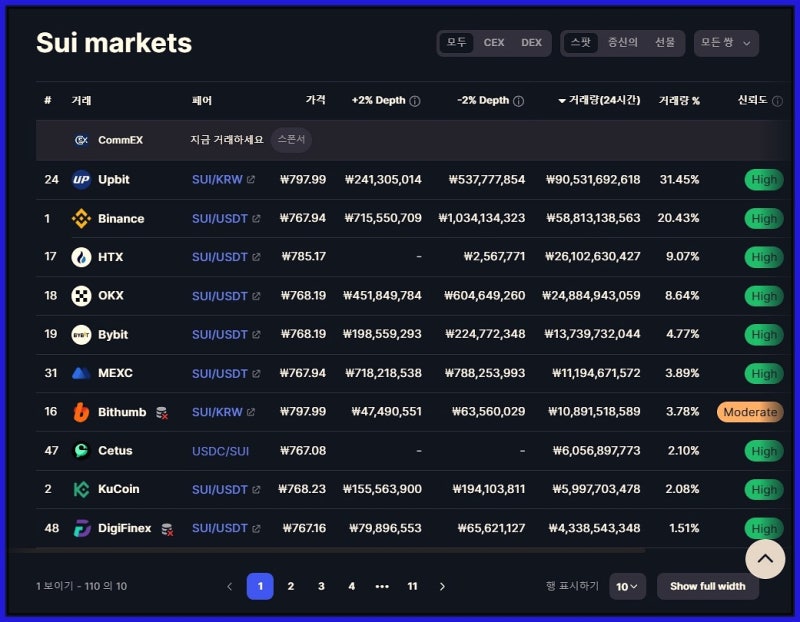This screenshot has width=800, height=622.
Task: Sort by the # rank column
Action: point(47,100)
